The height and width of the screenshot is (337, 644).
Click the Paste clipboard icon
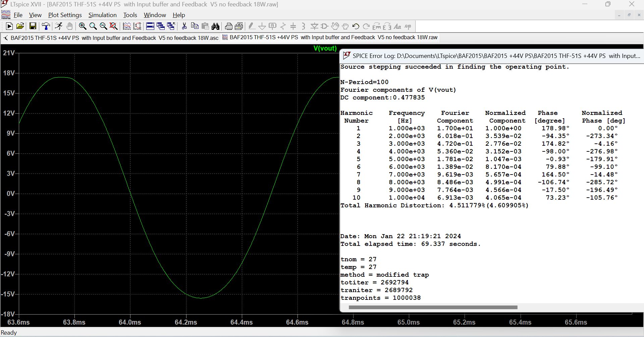205,26
